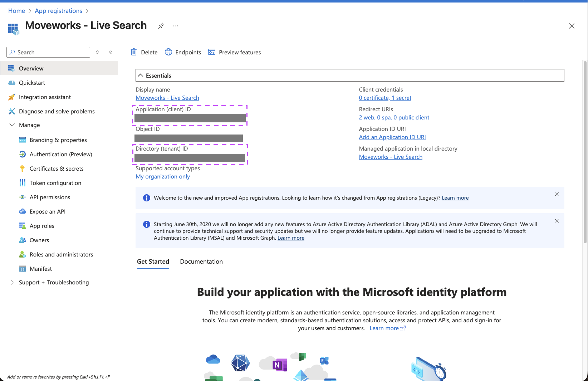Go to Home breadcrumb
This screenshot has height=381, width=588.
[x=16, y=11]
